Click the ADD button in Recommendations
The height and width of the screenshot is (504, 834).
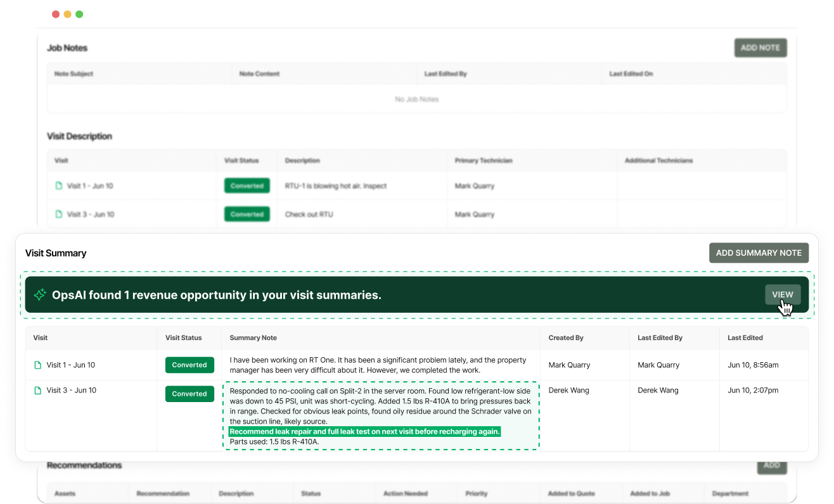point(772,465)
